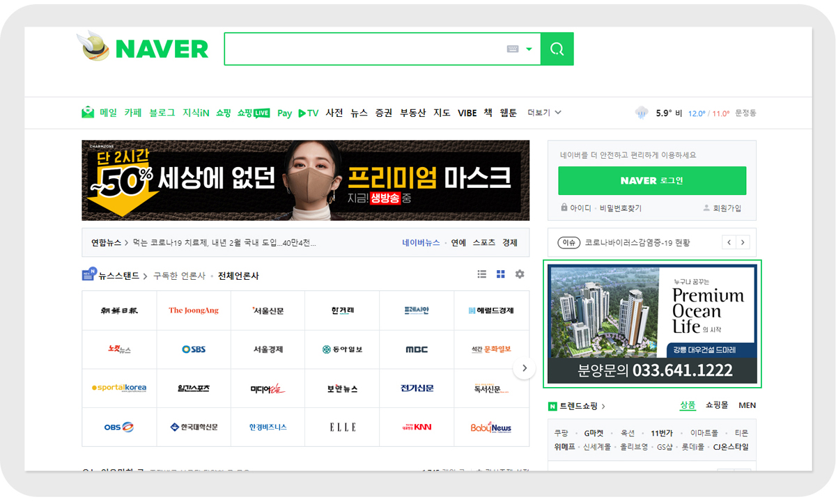Open SBS press logo
This screenshot has width=836, height=504.
[x=194, y=349]
